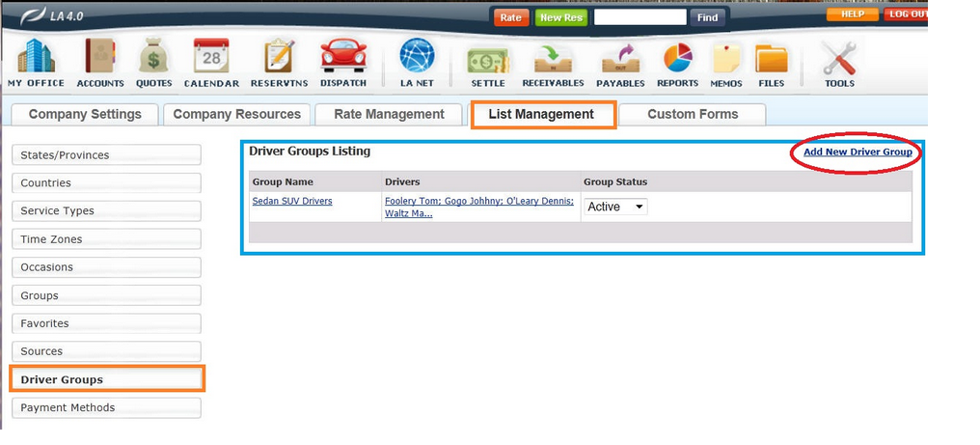Click the Add New Driver Group link
The width and height of the screenshot is (980, 445).
pos(857,153)
